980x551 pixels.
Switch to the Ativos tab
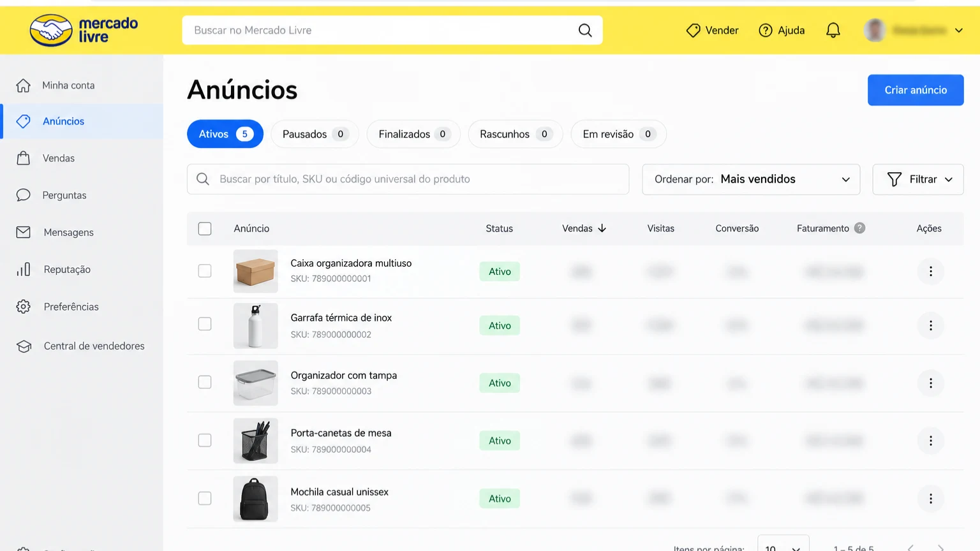point(225,134)
